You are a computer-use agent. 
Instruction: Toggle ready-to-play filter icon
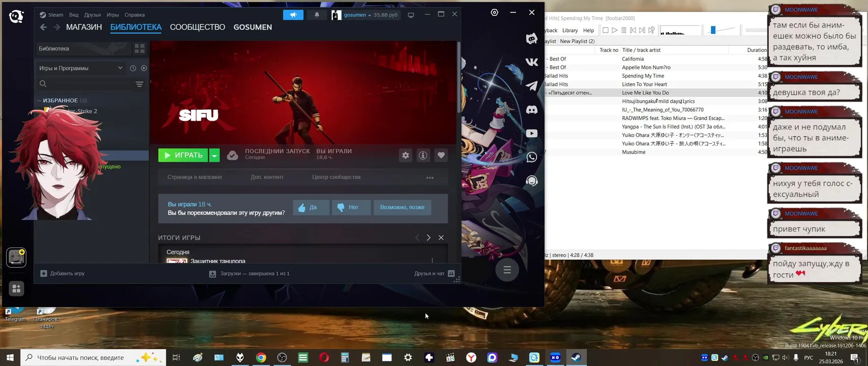click(x=144, y=68)
